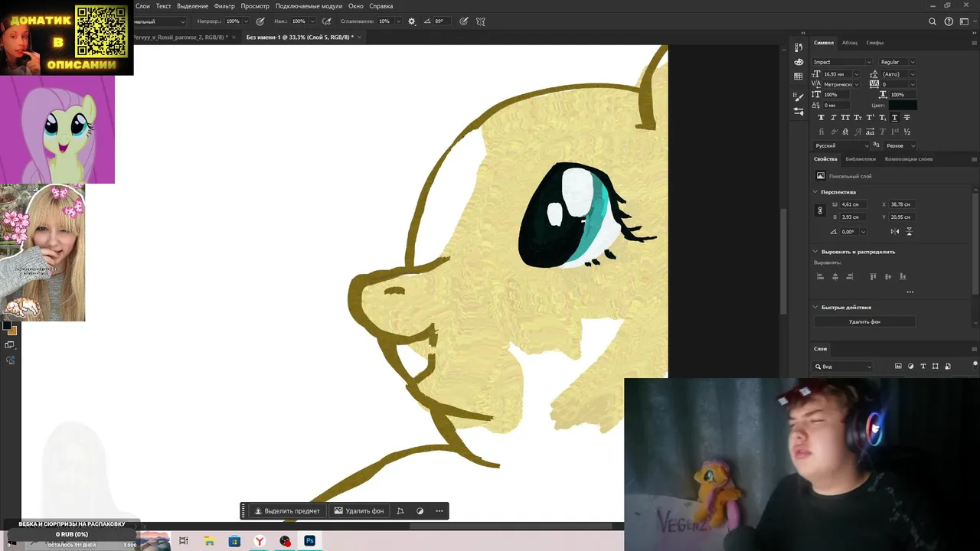Align top edges icon
The width and height of the screenshot is (980, 551).
pos(873,276)
